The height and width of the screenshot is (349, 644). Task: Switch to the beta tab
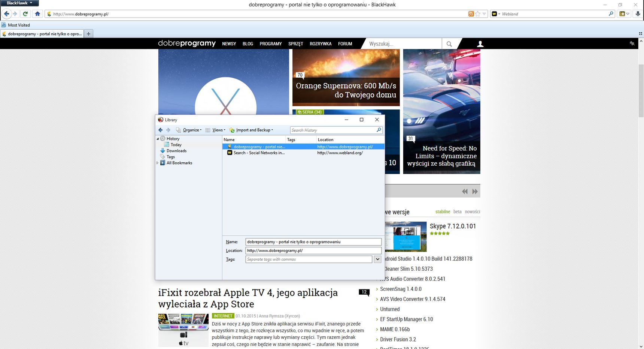click(457, 212)
